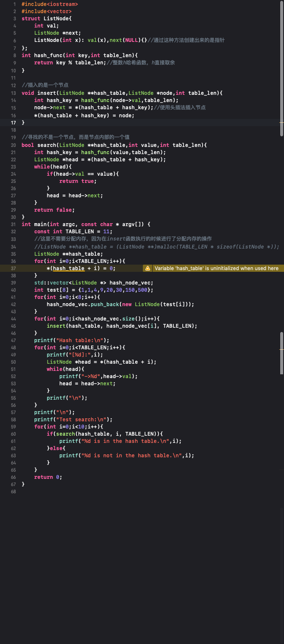Click the commented-out malloc line 34
Image resolution: width=284 pixels, height=644 pixels.
[x=157, y=247]
